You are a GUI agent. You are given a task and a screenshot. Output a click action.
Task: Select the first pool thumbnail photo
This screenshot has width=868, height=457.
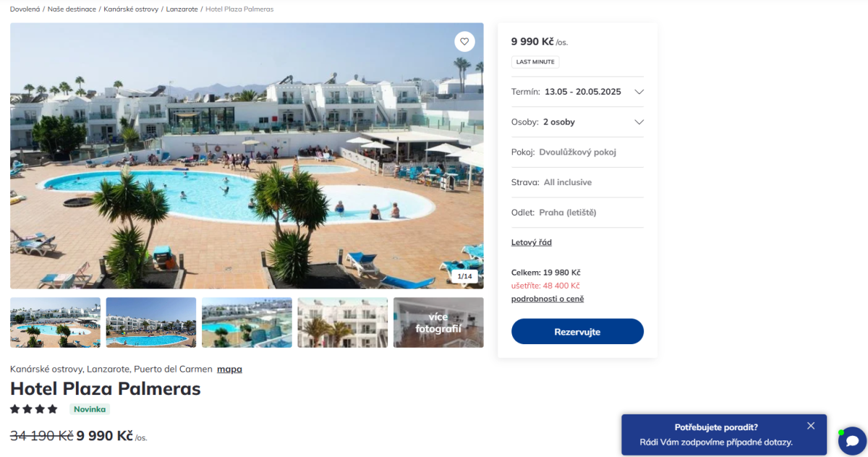(x=55, y=323)
